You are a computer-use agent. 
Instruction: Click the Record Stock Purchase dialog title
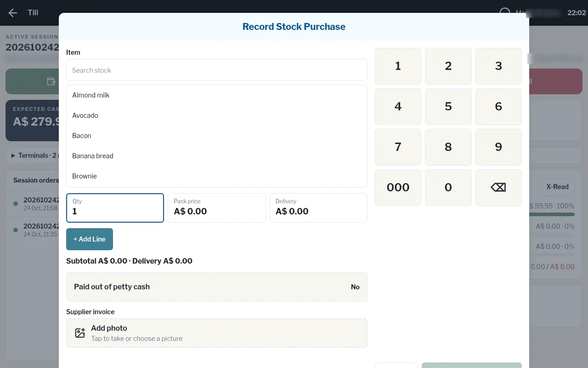[x=294, y=27]
